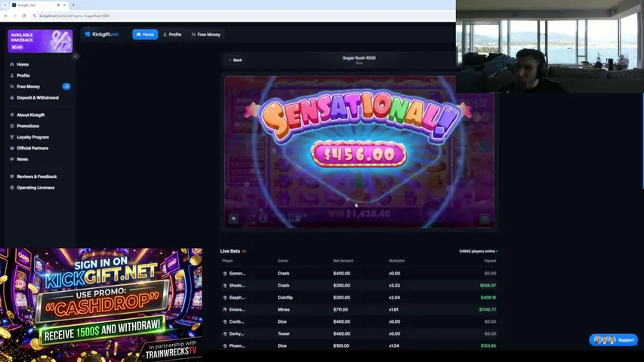Open the browser tab search dropdown arrow
Image resolution: width=644 pixels, height=362 pixels.
(x=5, y=5)
